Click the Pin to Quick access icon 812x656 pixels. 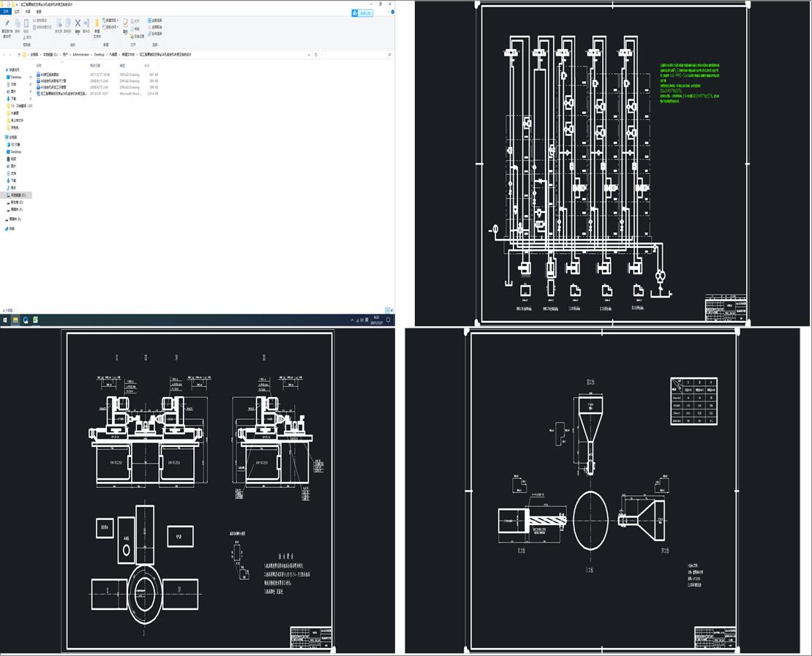pyautogui.click(x=7, y=23)
